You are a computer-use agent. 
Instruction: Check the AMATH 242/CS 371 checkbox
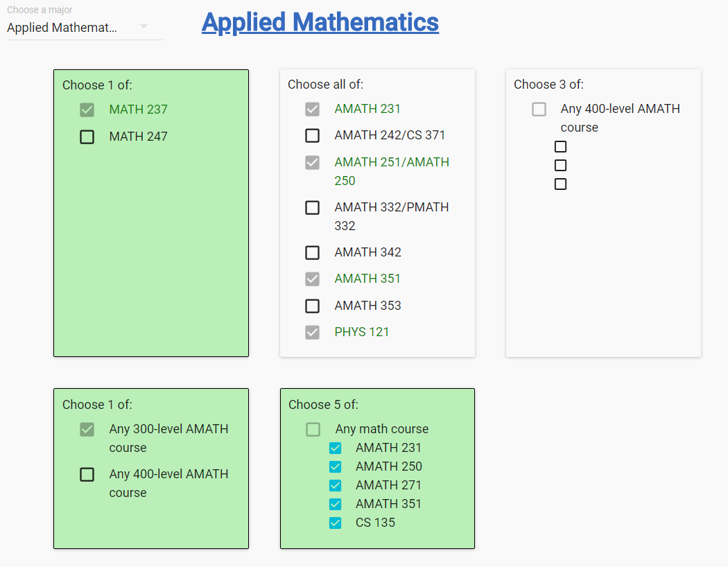pos(313,135)
